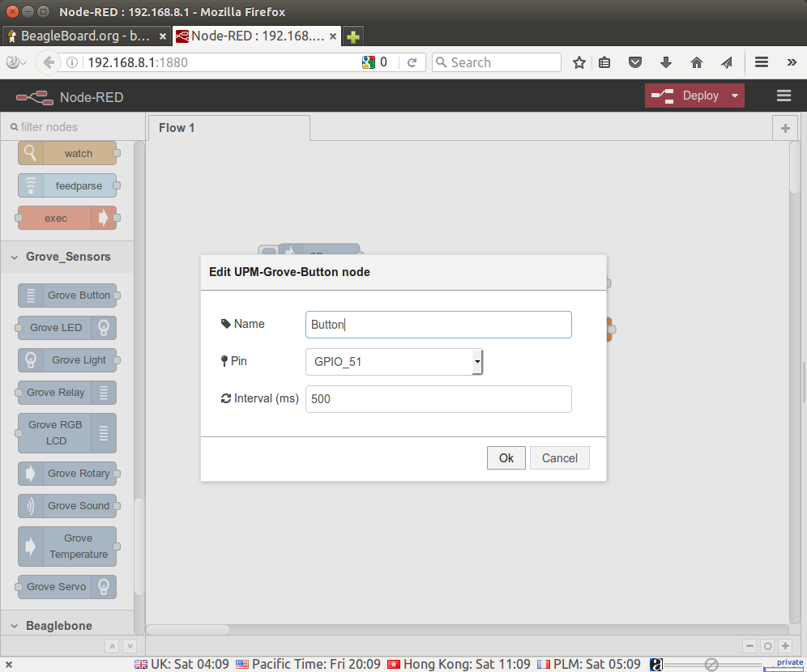Image resolution: width=807 pixels, height=672 pixels.
Task: Close the Node-RED browser tab
Action: (333, 36)
